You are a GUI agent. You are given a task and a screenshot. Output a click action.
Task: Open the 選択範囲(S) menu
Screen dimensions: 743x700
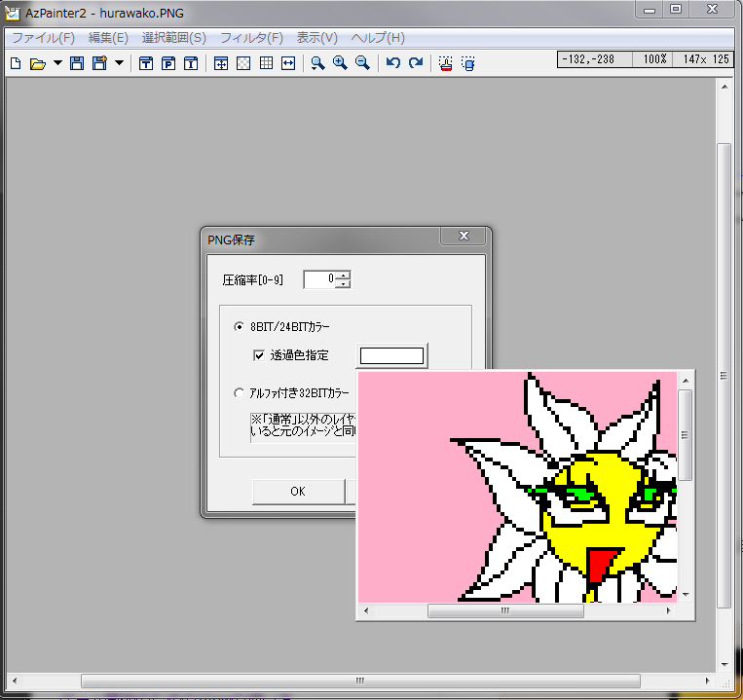coord(173,38)
